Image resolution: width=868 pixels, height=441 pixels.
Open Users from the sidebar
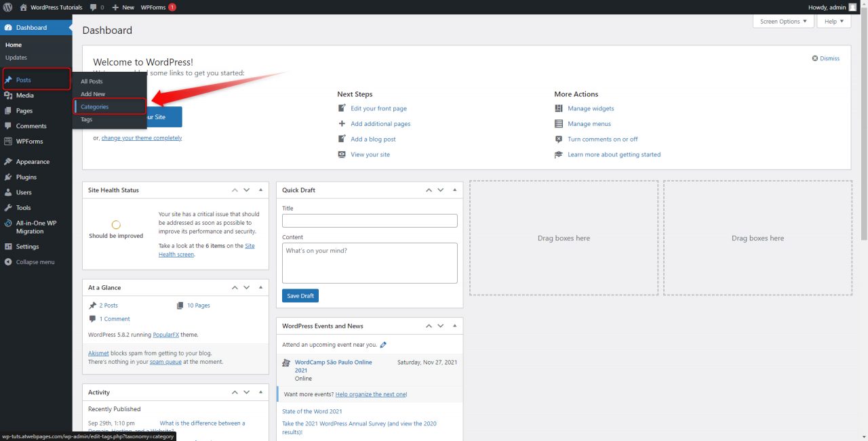click(x=22, y=192)
